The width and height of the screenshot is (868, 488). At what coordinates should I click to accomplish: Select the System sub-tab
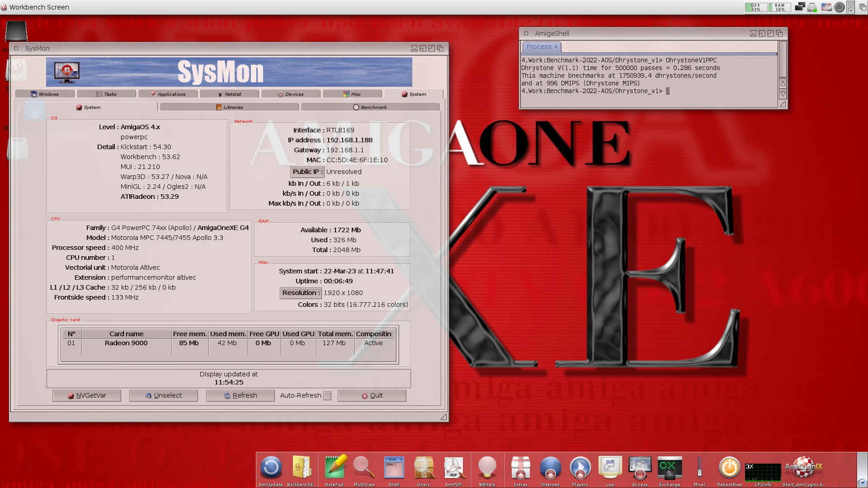coord(88,107)
